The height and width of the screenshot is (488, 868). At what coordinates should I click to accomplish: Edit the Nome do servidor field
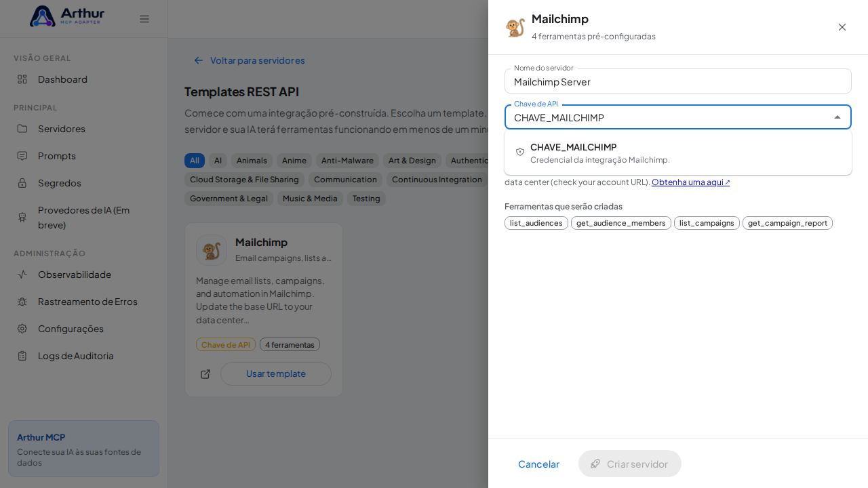pyautogui.click(x=678, y=81)
